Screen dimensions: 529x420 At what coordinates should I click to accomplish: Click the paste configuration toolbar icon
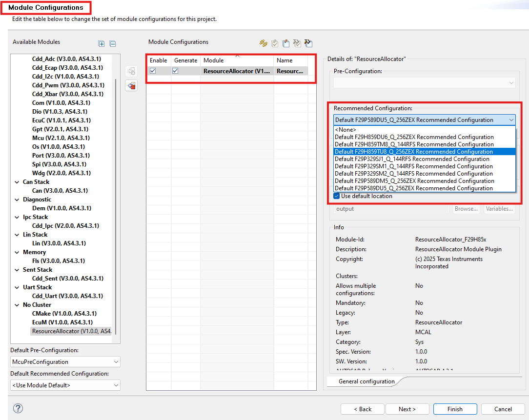pyautogui.click(x=286, y=43)
